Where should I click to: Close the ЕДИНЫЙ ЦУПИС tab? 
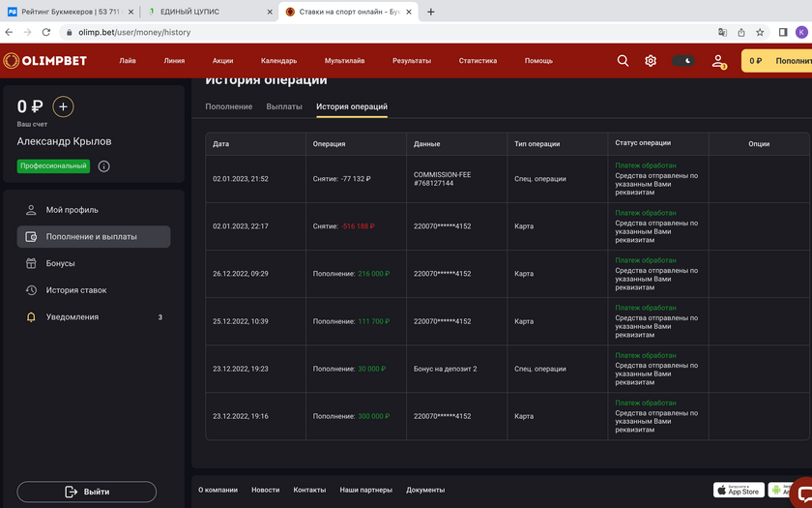click(x=270, y=12)
